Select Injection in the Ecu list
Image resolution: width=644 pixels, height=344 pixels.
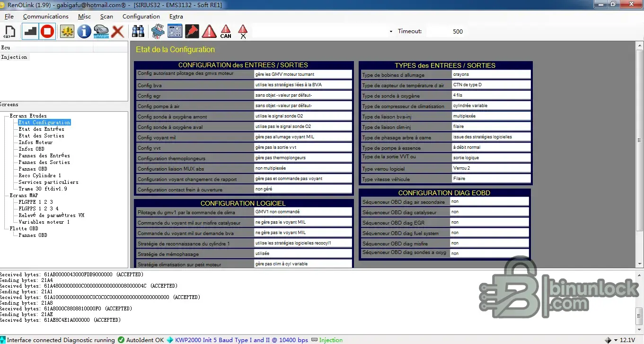point(14,57)
